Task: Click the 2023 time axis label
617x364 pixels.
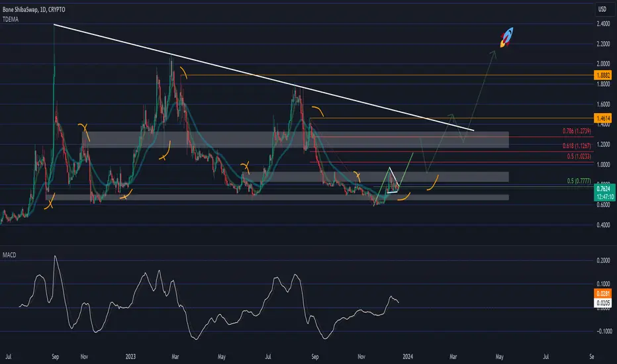Action: (130, 357)
